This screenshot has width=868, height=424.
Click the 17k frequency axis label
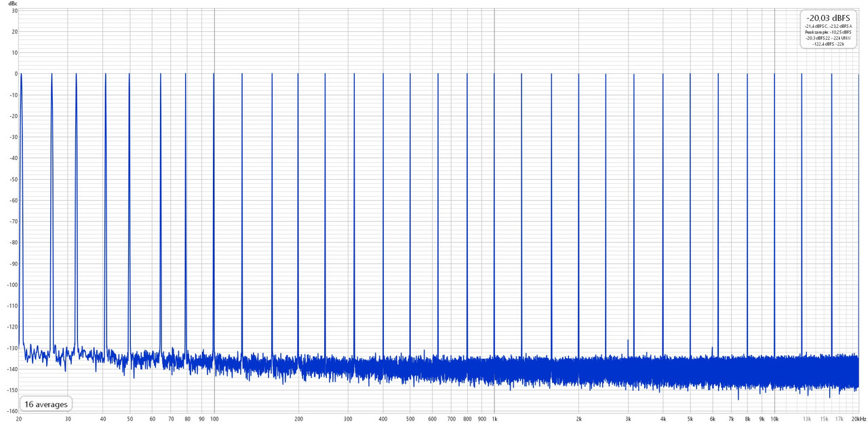pyautogui.click(x=840, y=419)
